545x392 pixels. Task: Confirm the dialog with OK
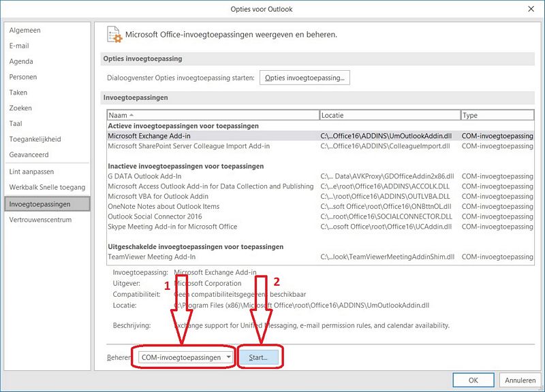pyautogui.click(x=473, y=380)
